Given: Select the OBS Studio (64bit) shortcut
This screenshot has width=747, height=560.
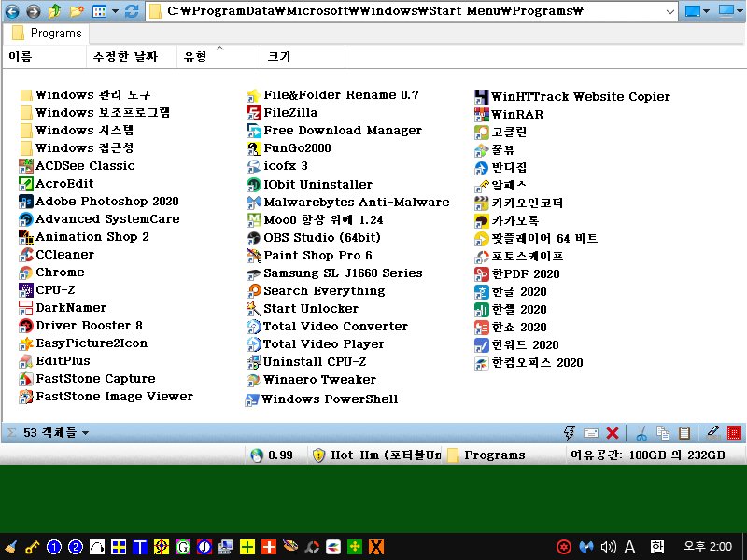Looking at the screenshot, I should [x=314, y=238].
